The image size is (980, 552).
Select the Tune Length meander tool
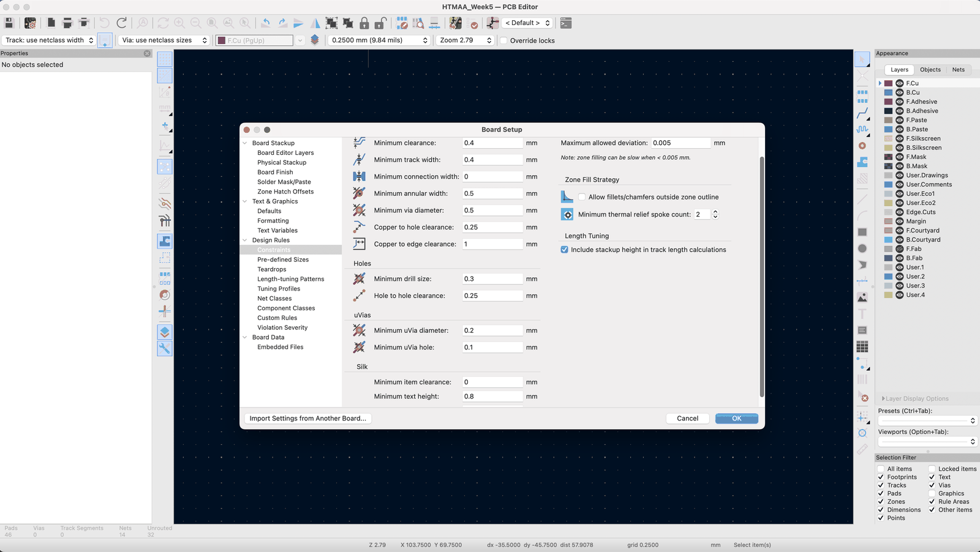[862, 130]
